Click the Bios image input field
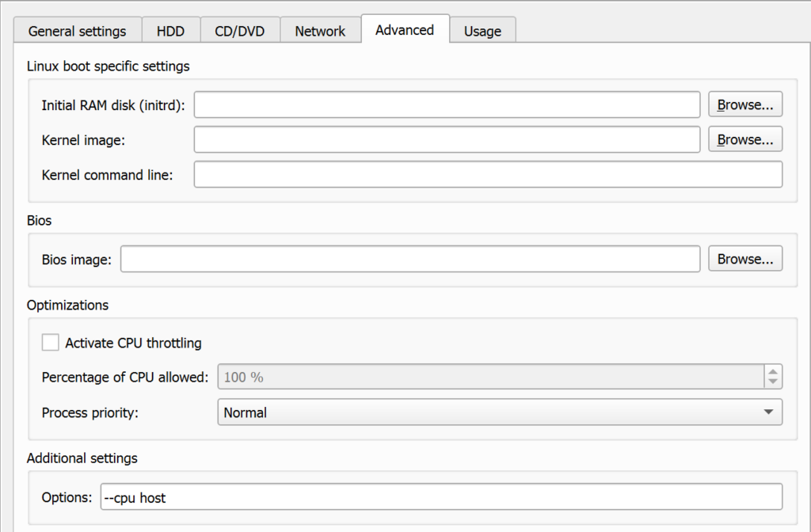 tap(409, 258)
